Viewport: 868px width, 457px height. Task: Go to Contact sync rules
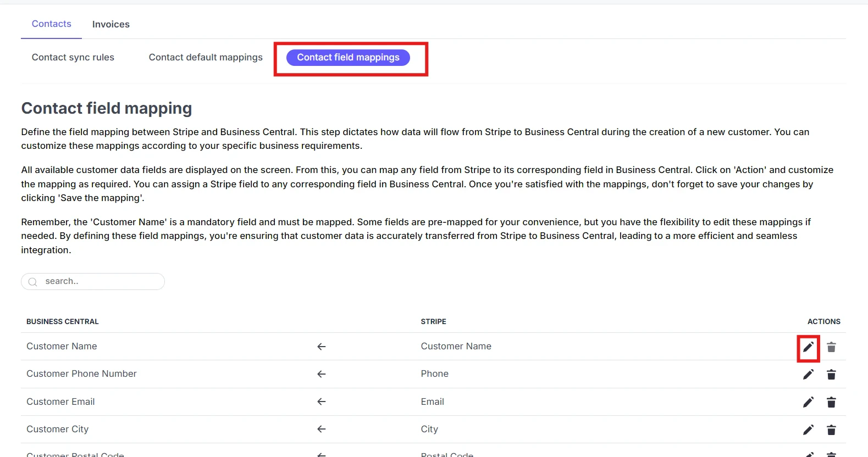(73, 57)
